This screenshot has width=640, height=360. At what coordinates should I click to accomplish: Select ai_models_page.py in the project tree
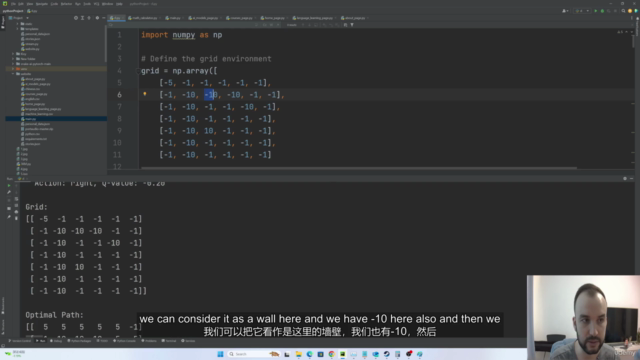[x=37, y=84]
